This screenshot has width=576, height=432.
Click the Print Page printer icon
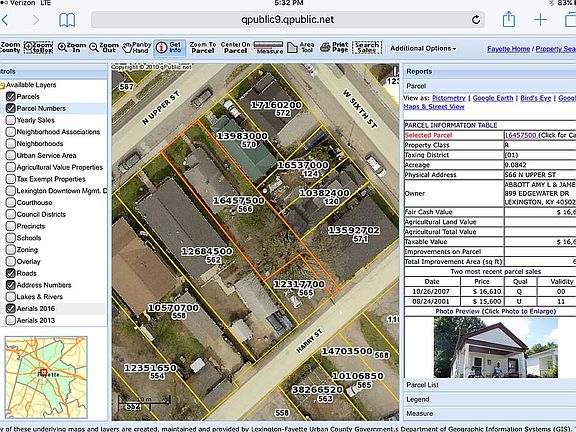coord(334,47)
